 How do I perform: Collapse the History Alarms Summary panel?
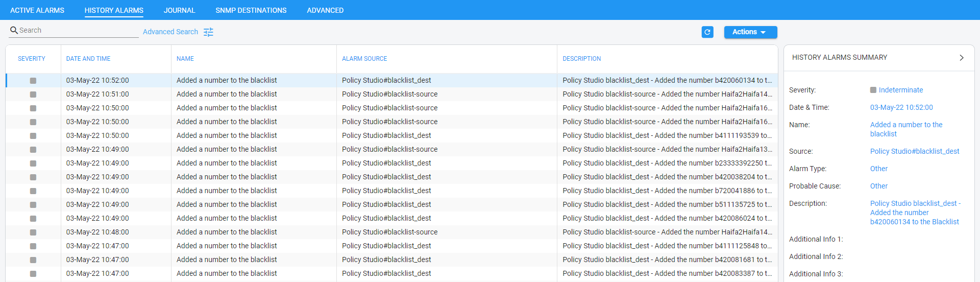click(962, 58)
